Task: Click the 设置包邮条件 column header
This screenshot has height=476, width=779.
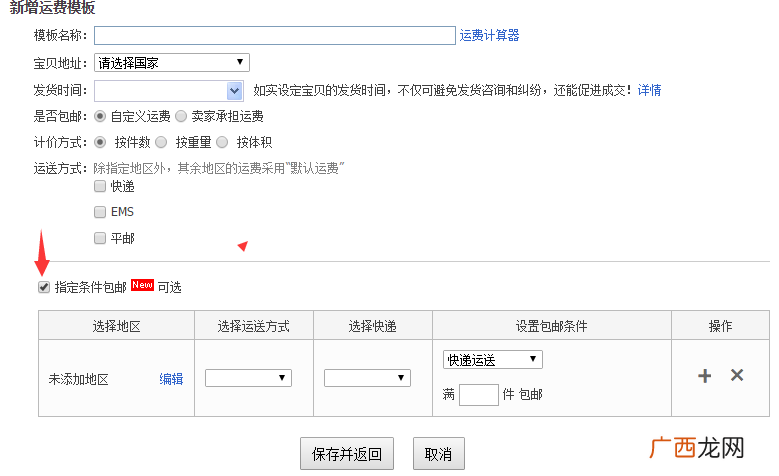Action: coord(551,326)
